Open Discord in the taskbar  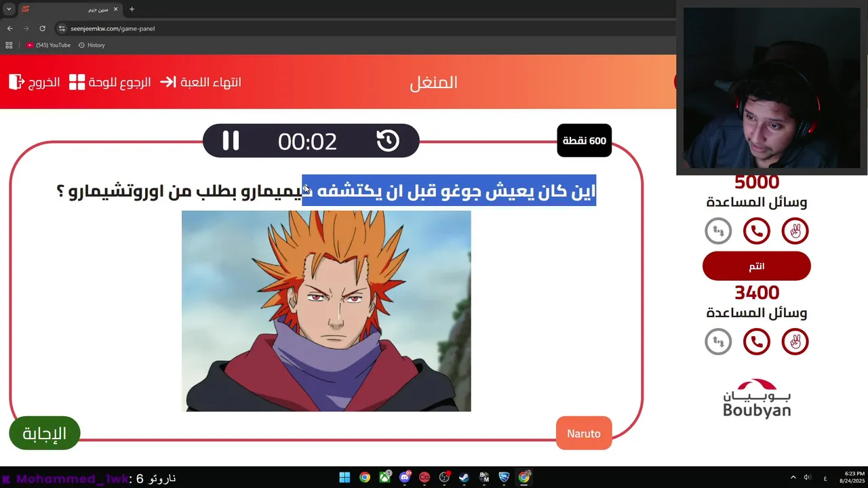coord(405,477)
